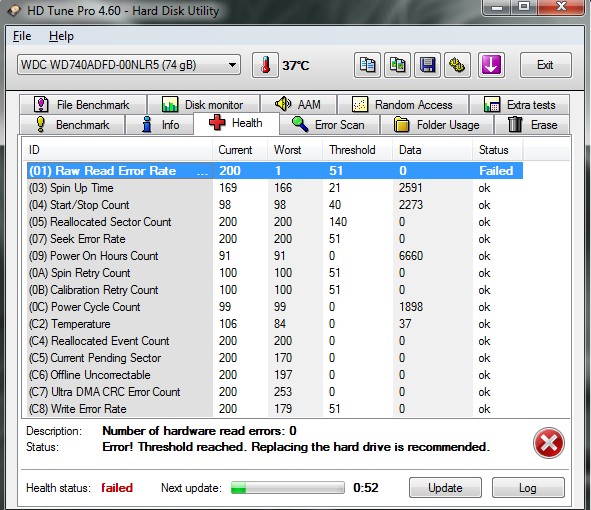Click the Log button
This screenshot has width=591, height=510.
click(528, 487)
